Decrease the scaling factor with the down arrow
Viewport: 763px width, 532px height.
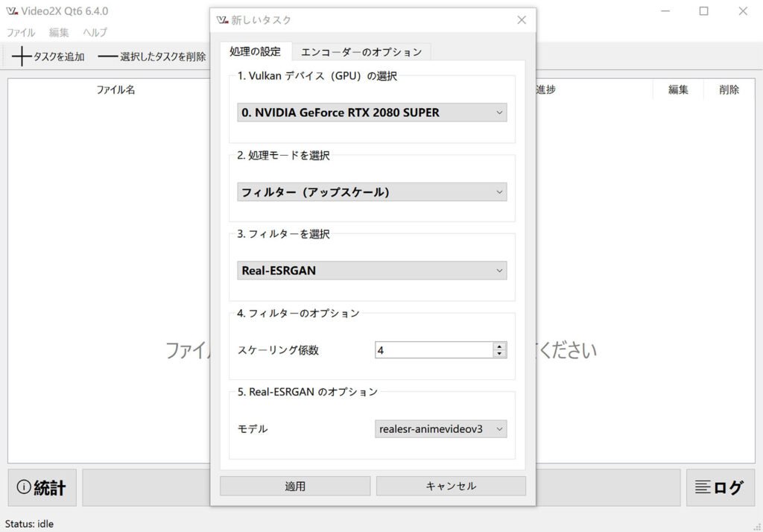[x=498, y=352]
